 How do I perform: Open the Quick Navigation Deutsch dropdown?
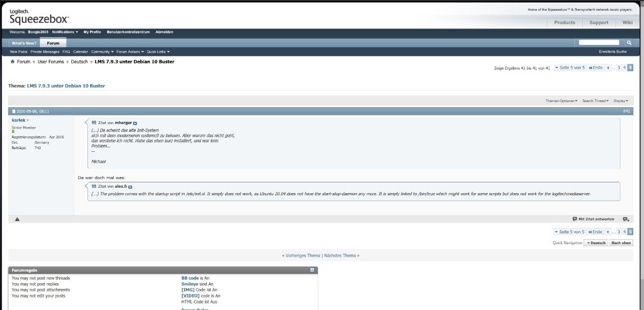(x=596, y=243)
